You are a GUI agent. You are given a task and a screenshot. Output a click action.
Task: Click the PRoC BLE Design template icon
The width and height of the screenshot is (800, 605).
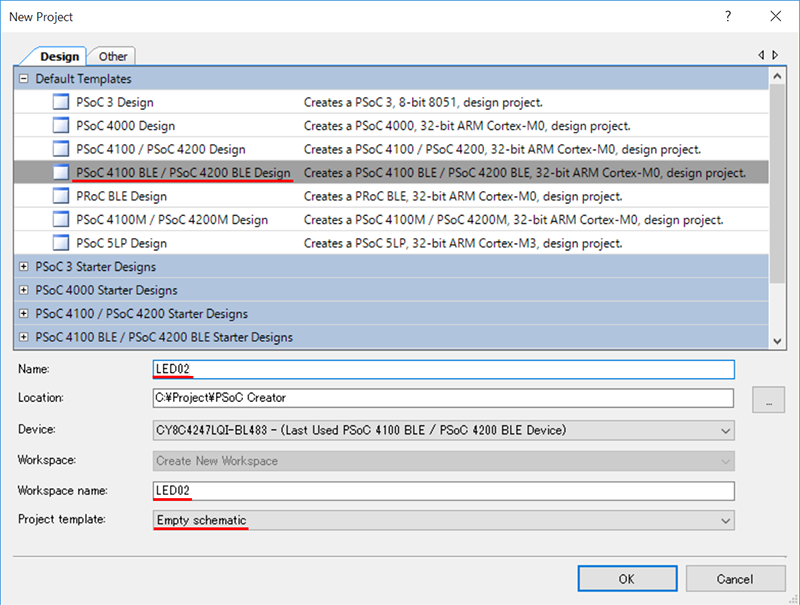point(61,196)
